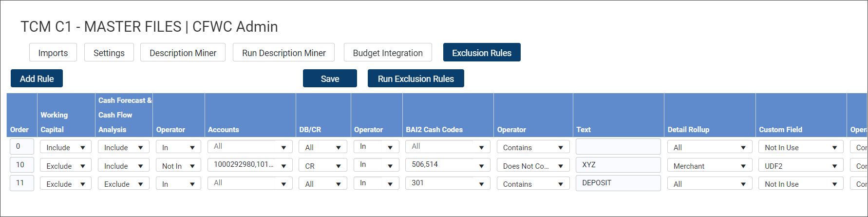The height and width of the screenshot is (217, 868).
Task: Open Custom Field dropdown showing UDF2
Action: tap(801, 166)
